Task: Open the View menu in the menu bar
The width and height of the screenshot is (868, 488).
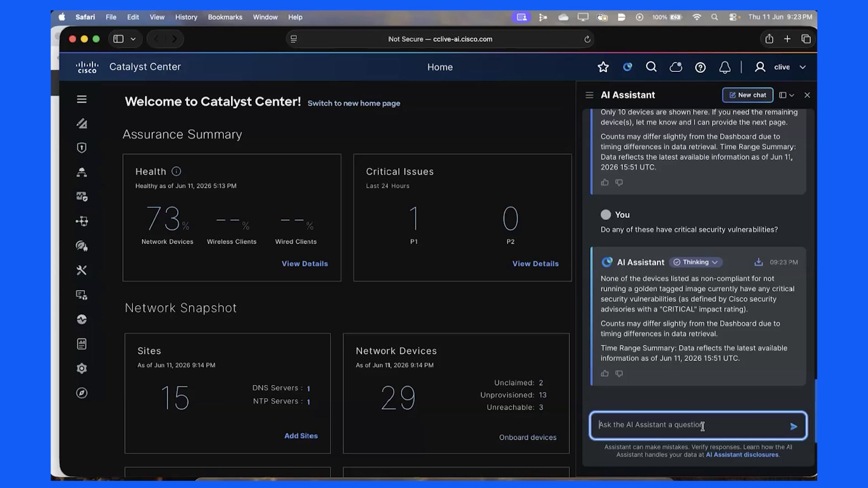Action: point(157,17)
